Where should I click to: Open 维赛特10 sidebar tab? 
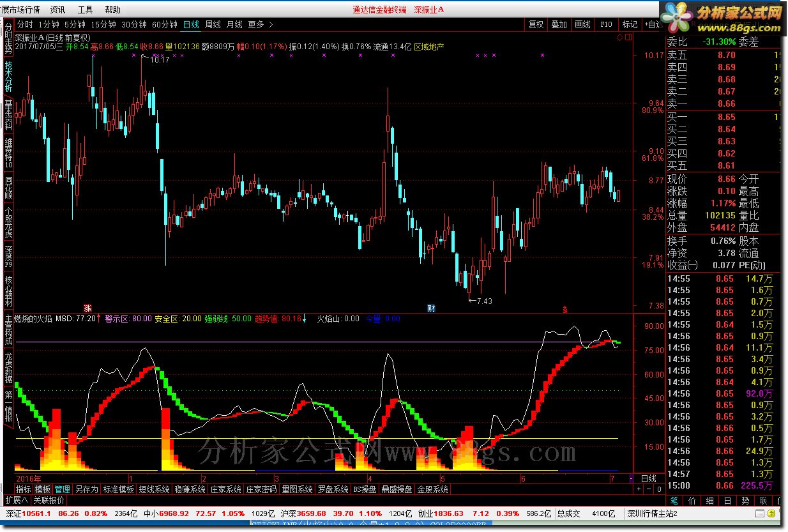click(8, 153)
